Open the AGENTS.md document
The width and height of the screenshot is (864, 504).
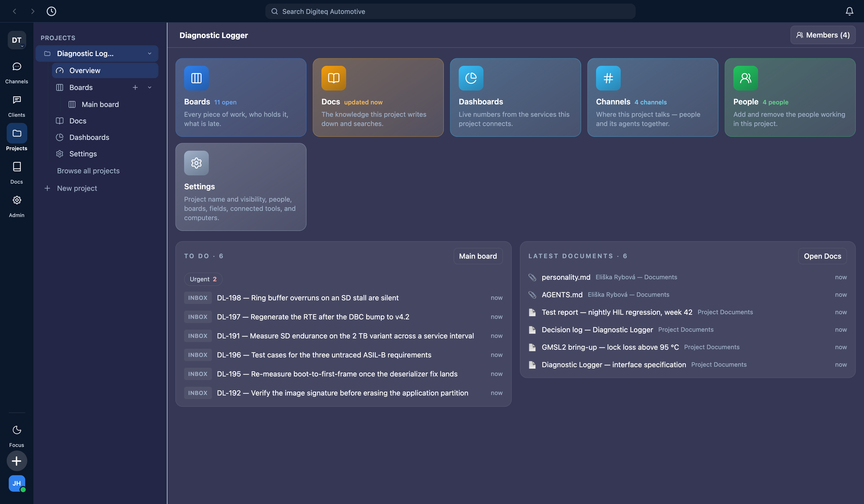687,294
